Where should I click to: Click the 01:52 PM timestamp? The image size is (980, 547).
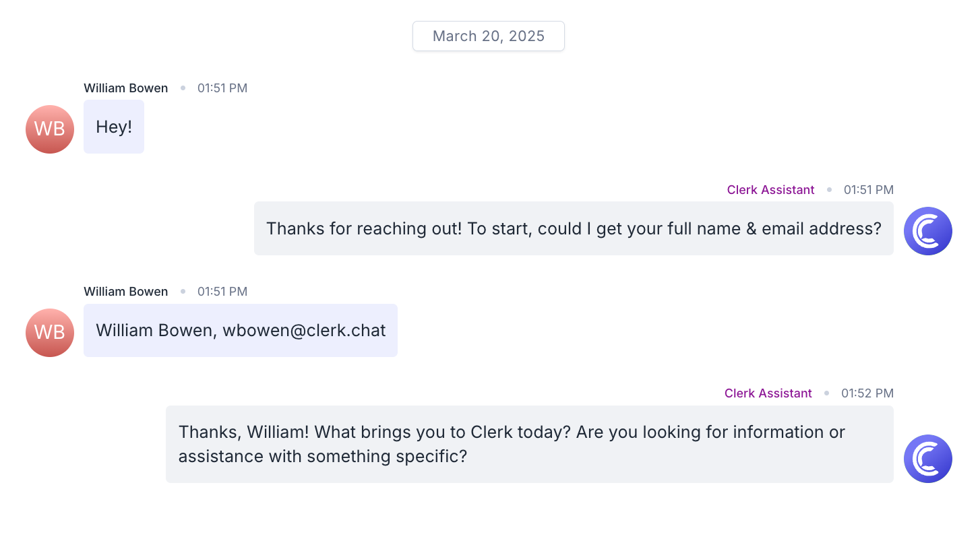point(867,393)
